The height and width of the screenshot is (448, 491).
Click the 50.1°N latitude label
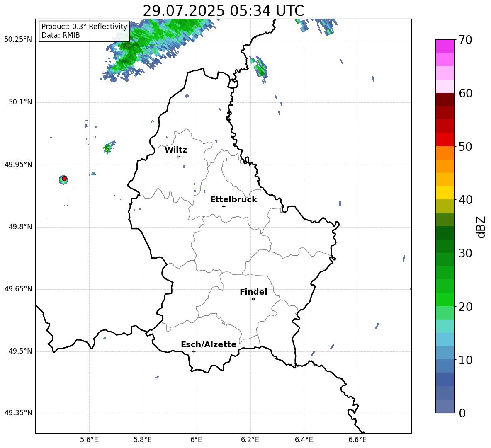coord(20,102)
